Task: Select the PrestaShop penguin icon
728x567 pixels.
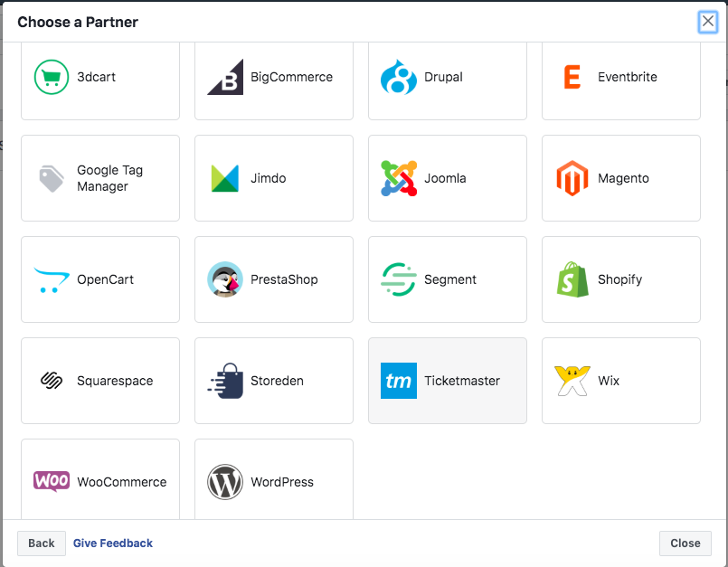Action: tap(225, 279)
